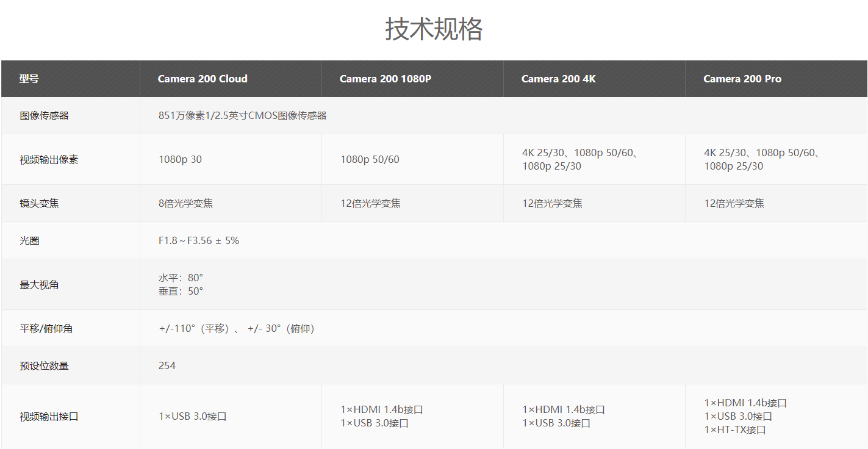The width and height of the screenshot is (868, 449).
Task: Select the Camera 200 4K column header
Action: [x=558, y=79]
